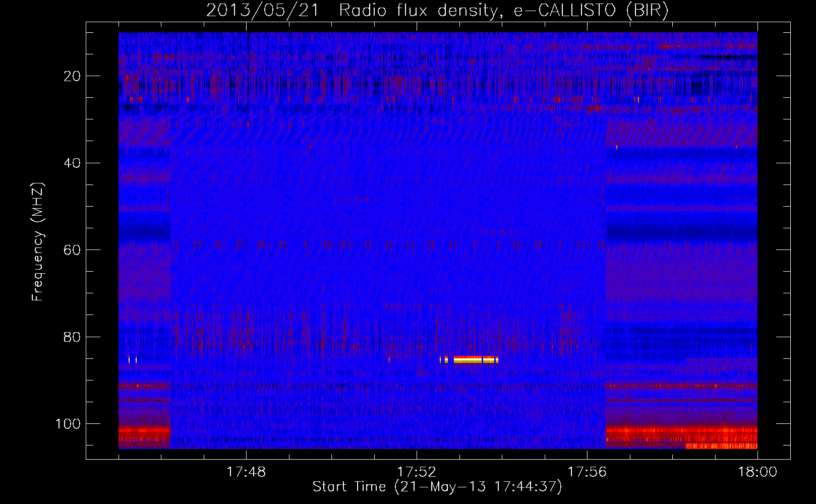Viewport: 816px width, 504px height.
Task: Click the 60 MHz frequency tick label
Action: coord(73,250)
